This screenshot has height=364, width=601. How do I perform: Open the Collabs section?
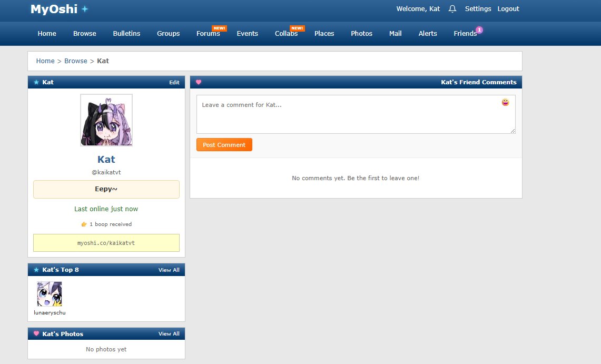[287, 33]
